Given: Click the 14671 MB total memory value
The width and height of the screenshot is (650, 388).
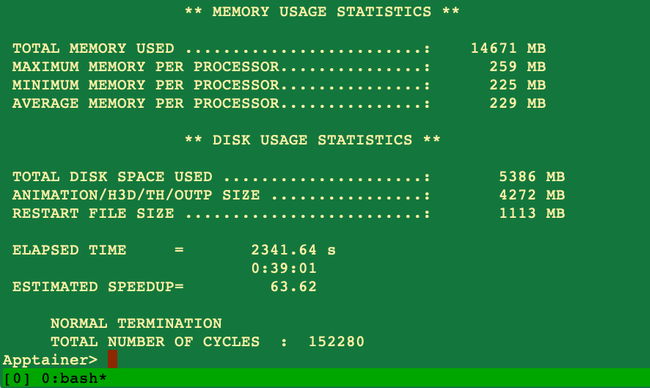Looking at the screenshot, I should tap(508, 48).
